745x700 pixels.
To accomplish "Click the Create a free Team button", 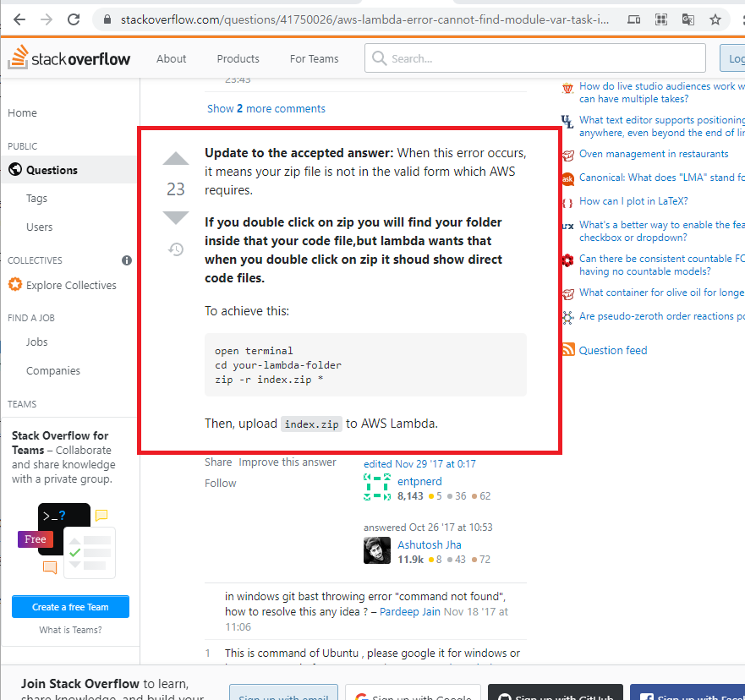I will (x=71, y=607).
